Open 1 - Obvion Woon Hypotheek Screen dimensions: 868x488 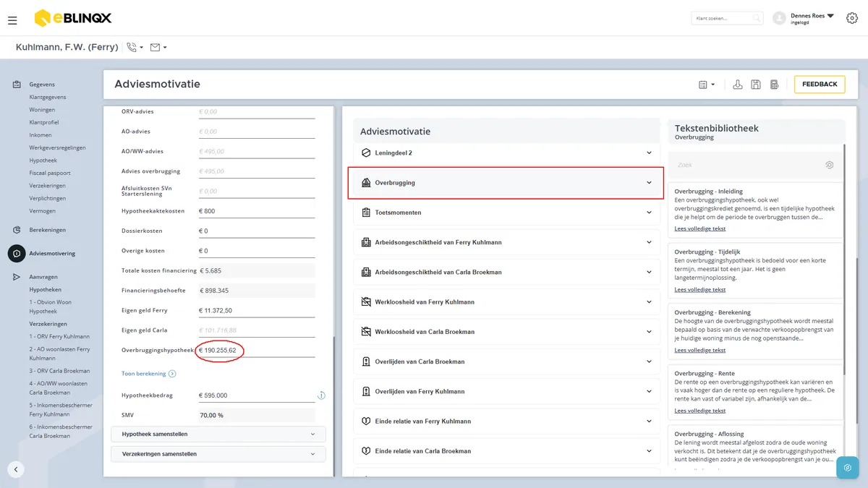click(x=51, y=307)
